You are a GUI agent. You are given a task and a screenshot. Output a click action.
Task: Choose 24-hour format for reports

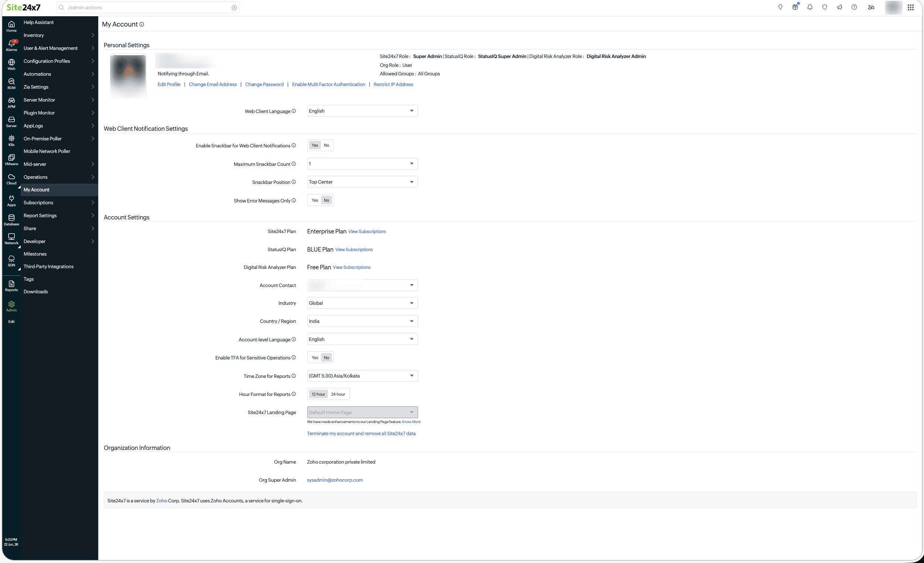coord(338,394)
